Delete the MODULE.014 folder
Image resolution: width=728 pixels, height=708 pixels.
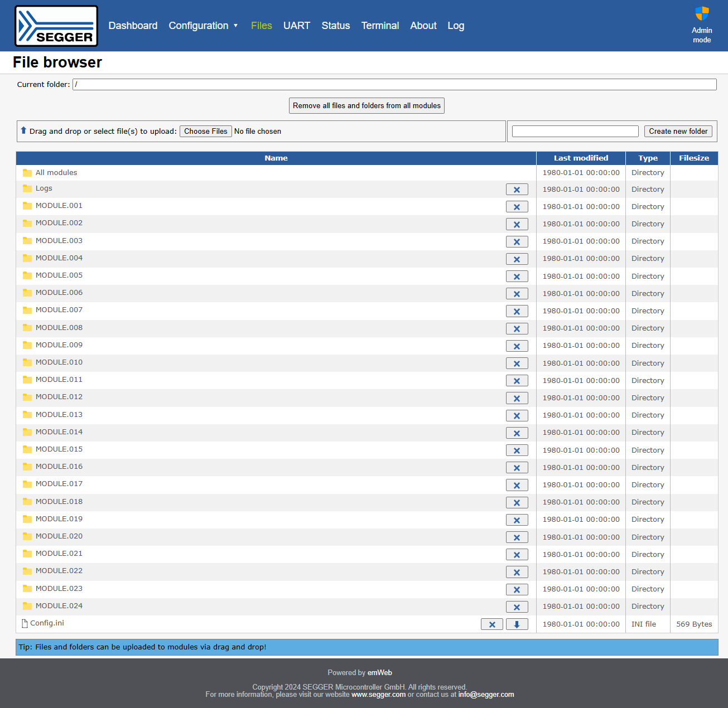click(x=517, y=433)
